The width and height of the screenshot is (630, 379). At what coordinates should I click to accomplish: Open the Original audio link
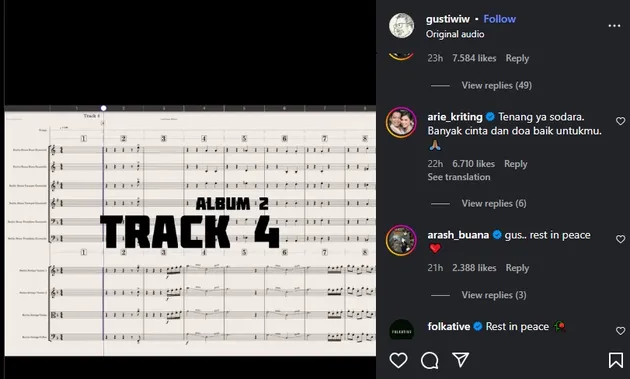[455, 34]
